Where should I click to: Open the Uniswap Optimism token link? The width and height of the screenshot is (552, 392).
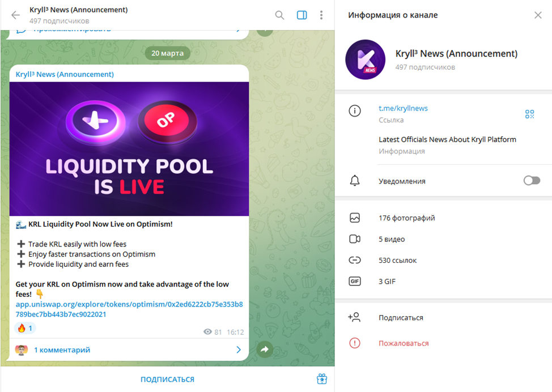129,309
